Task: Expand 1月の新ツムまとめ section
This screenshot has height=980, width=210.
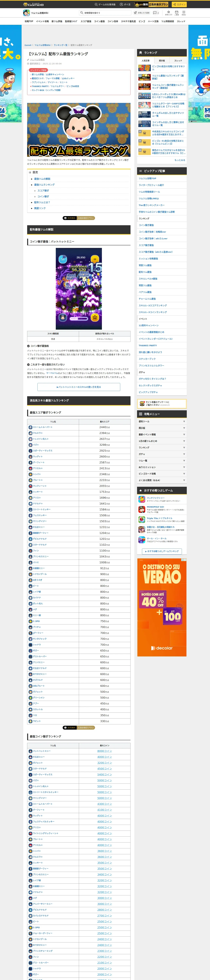Action: [162, 441]
